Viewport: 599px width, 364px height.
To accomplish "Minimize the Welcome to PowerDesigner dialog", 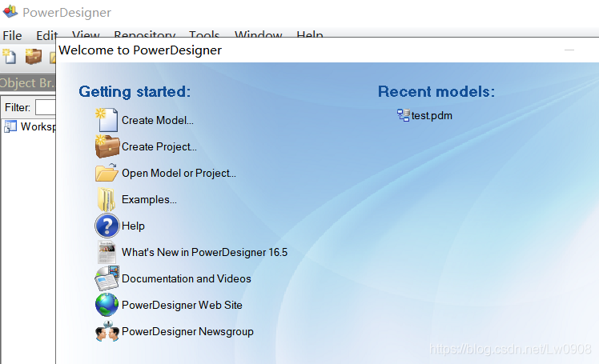I will pyautogui.click(x=569, y=50).
